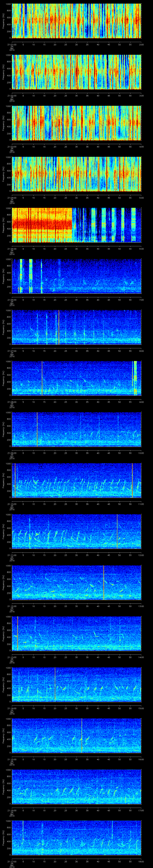
Task: Select the spectrogram panel starting at 21:12:00
Action: (77, 583)
